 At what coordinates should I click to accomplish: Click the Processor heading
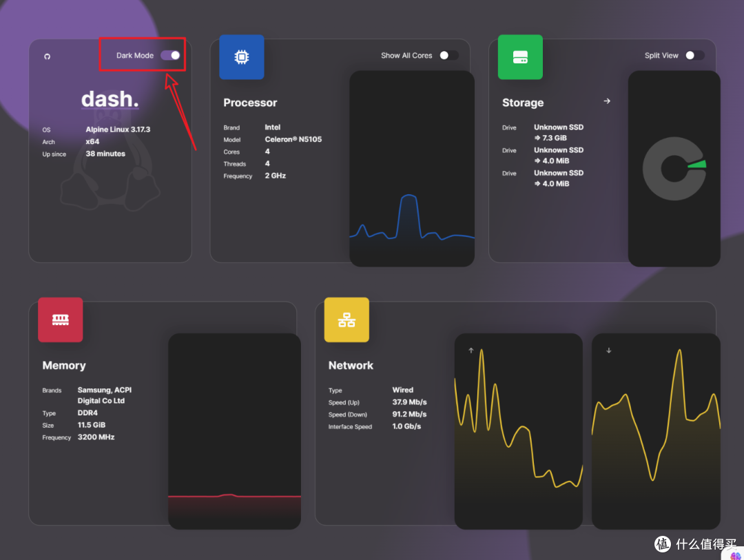point(250,103)
